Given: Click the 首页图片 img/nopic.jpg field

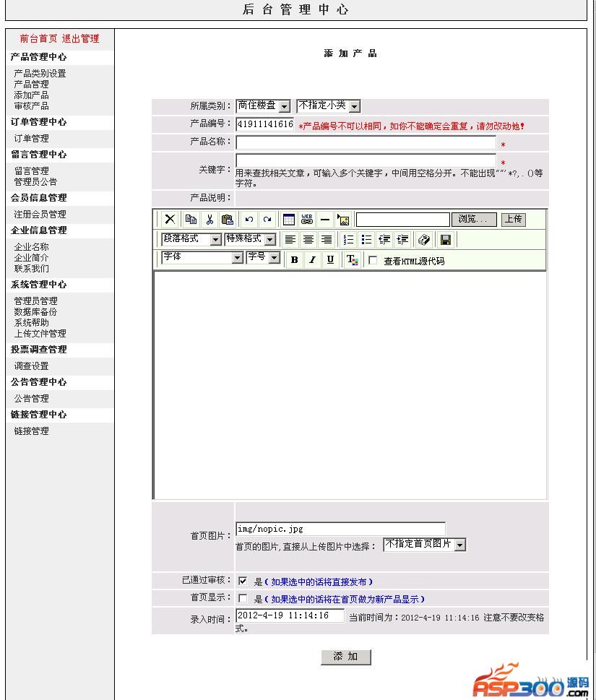Looking at the screenshot, I should pyautogui.click(x=340, y=529).
